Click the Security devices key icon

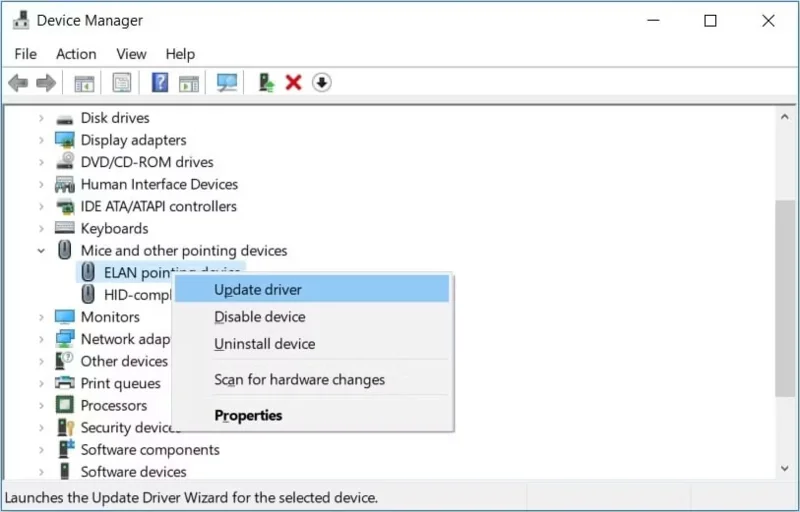[65, 427]
